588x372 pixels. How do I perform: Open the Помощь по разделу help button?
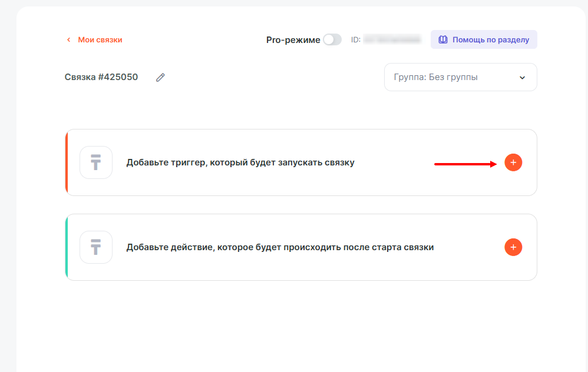(490, 40)
